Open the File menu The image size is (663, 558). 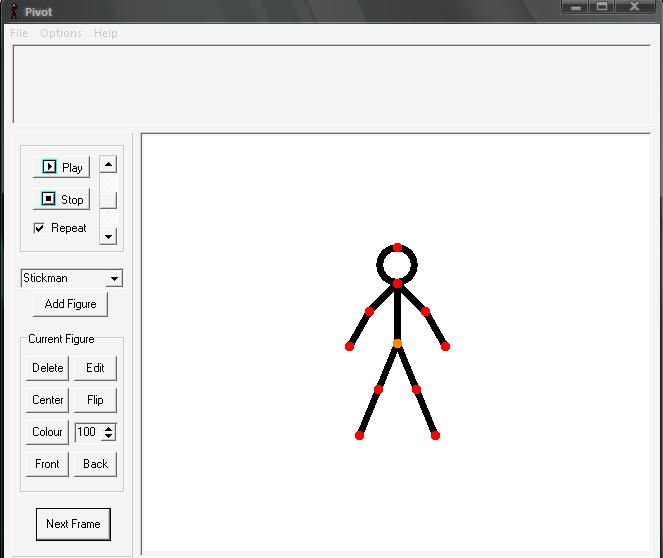tap(19, 33)
